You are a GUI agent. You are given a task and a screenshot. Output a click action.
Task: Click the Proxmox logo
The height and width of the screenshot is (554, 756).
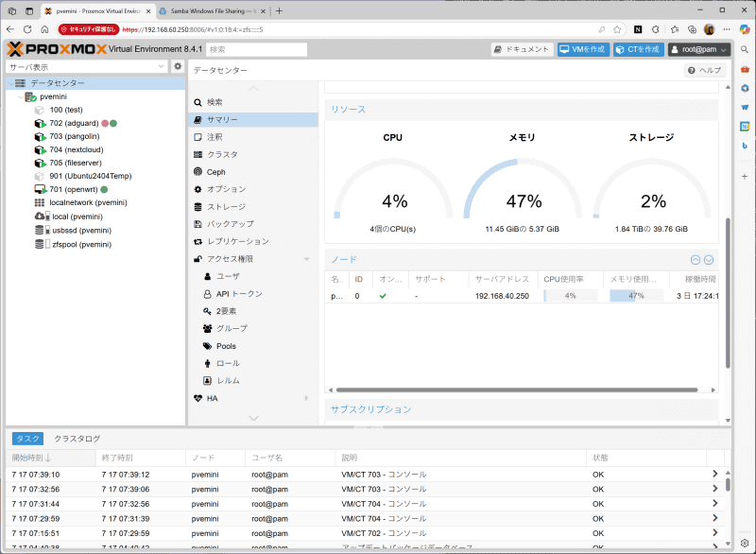57,49
